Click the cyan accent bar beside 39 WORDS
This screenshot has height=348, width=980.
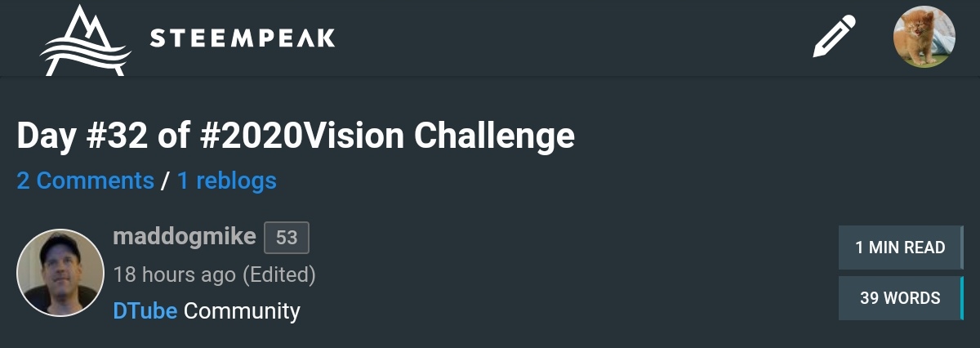click(961, 299)
